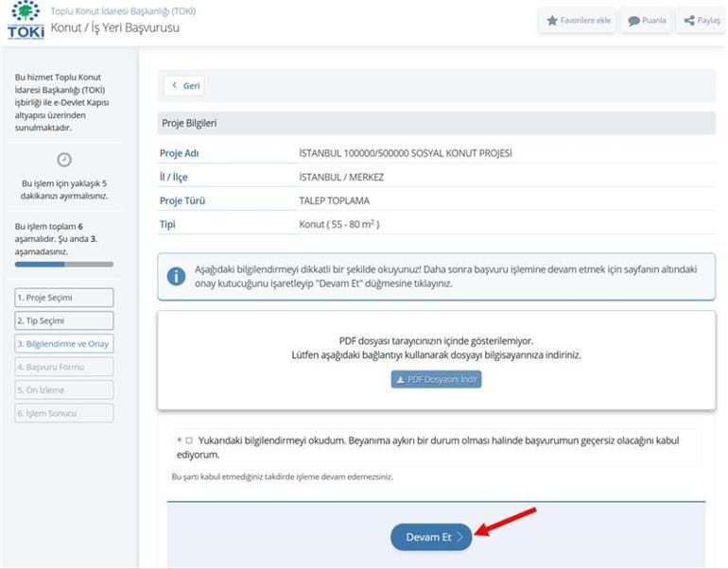Click the Tipi label

pos(167,224)
